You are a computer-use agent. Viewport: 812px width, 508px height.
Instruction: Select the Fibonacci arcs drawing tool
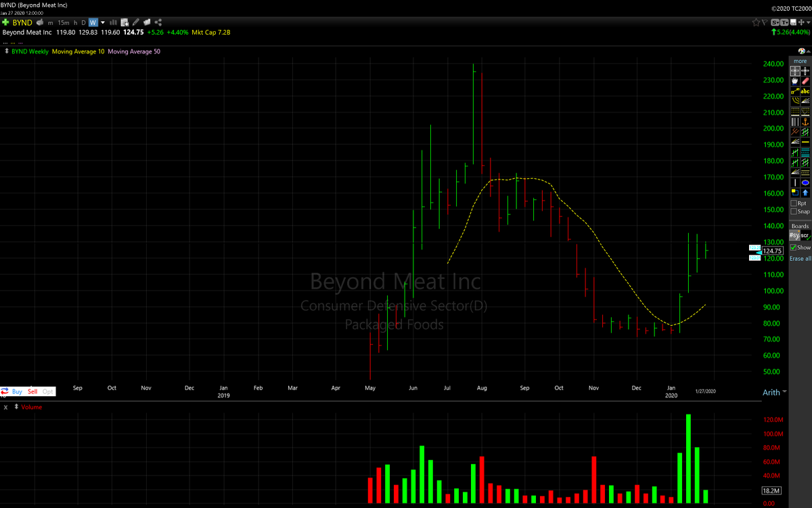[x=795, y=101]
